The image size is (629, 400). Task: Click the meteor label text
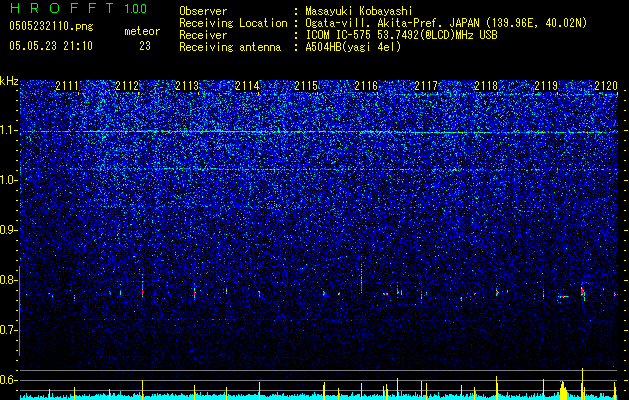click(x=142, y=31)
